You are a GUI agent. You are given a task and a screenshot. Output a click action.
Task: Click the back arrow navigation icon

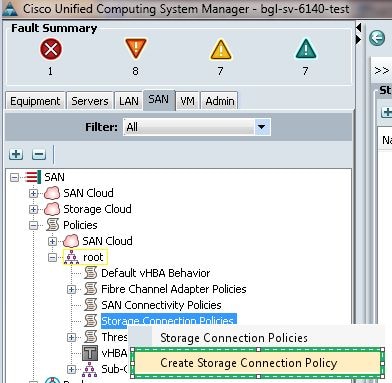coord(377,38)
